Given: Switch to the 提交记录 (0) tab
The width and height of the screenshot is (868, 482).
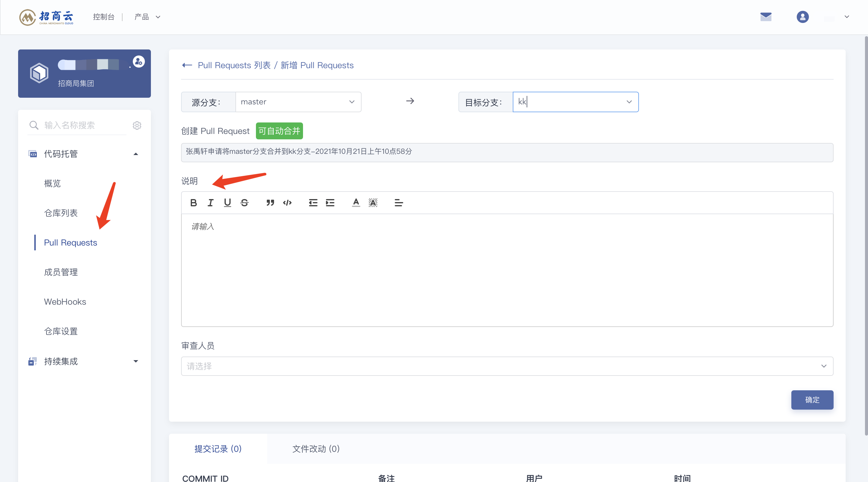Looking at the screenshot, I should click(x=218, y=449).
